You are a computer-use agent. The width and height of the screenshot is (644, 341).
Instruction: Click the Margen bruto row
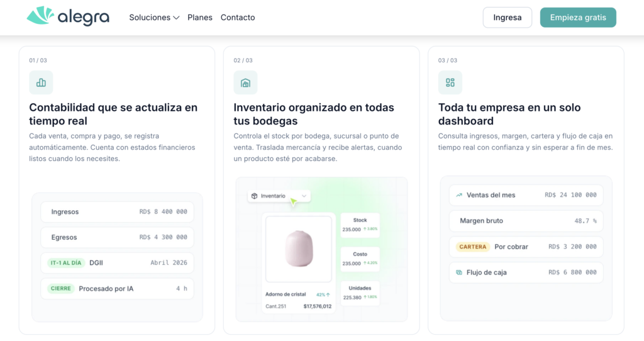coord(526,221)
